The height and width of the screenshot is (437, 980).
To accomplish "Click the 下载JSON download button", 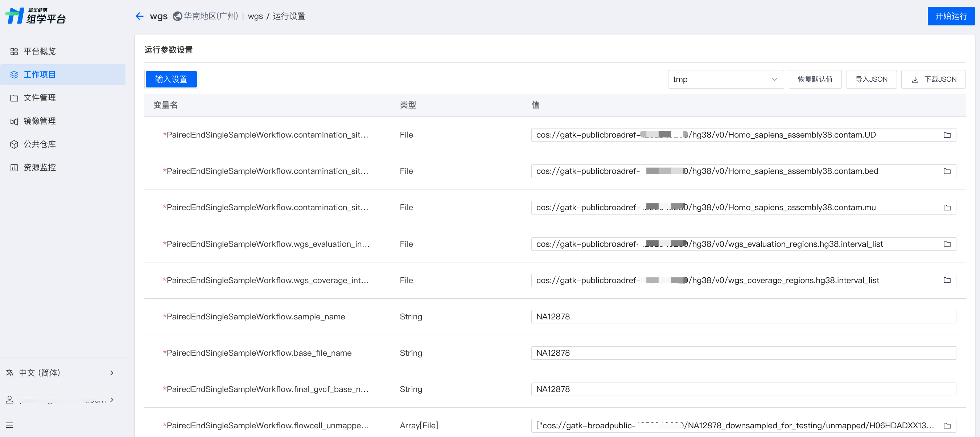I will point(933,79).
